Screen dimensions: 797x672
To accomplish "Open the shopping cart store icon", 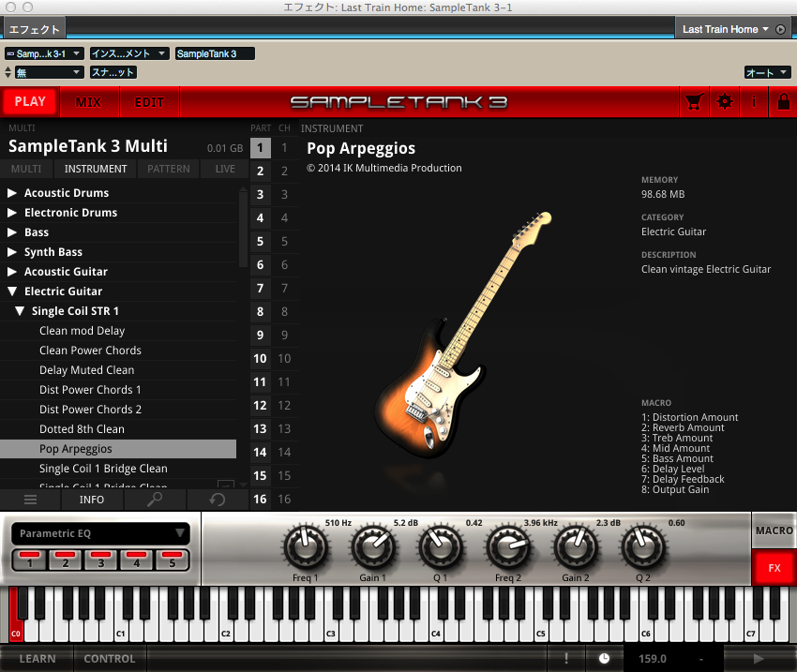I will tap(694, 102).
